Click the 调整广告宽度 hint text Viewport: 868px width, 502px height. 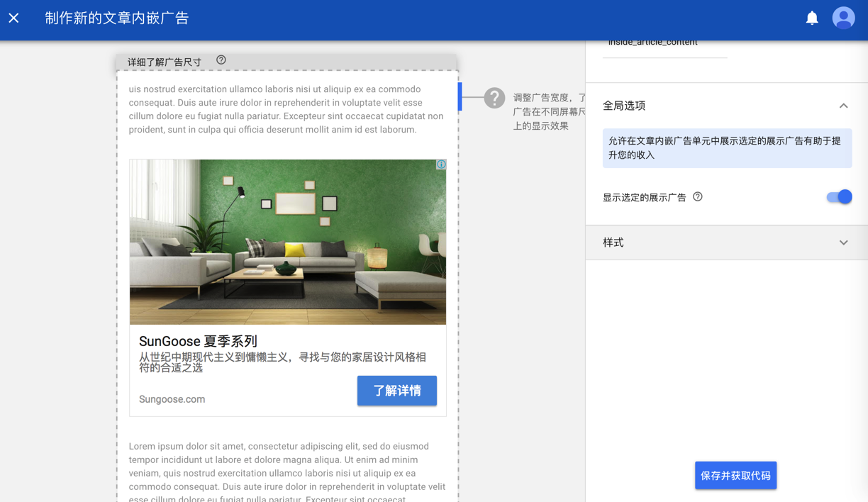[549, 112]
